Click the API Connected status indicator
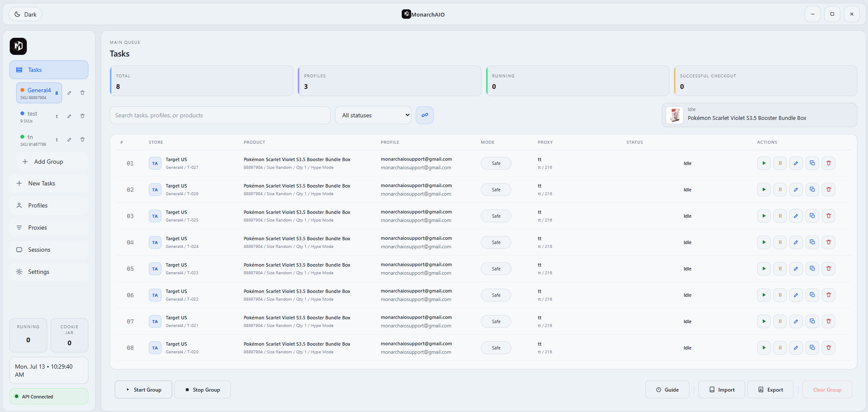 coord(49,396)
